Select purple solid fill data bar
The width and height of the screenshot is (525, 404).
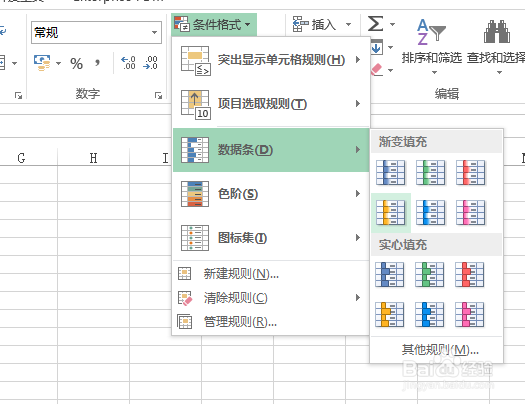(x=469, y=315)
